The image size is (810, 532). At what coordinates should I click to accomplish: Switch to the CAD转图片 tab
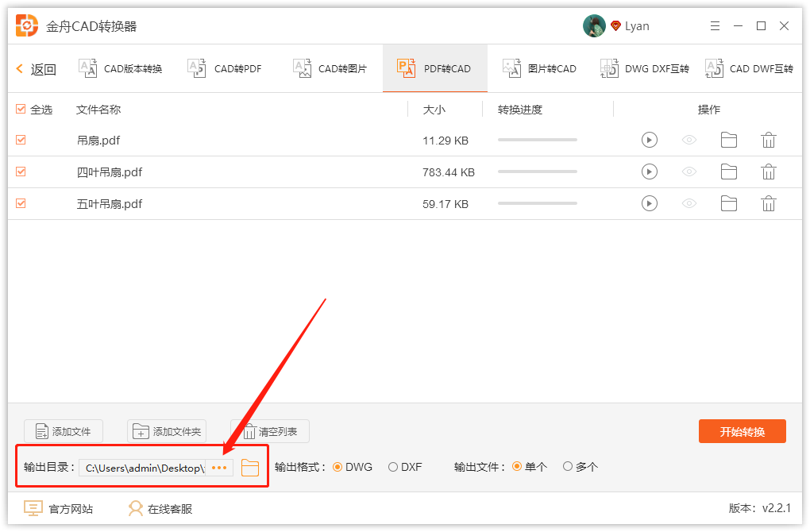click(x=329, y=68)
